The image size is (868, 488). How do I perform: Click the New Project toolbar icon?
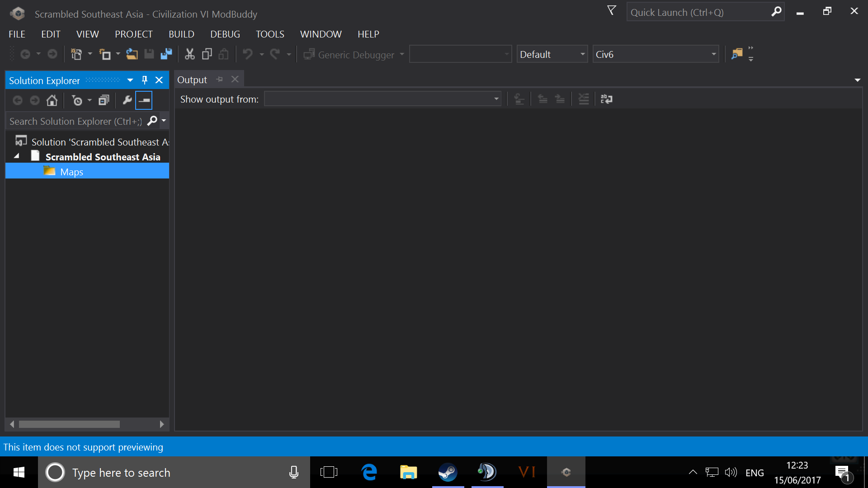(76, 55)
